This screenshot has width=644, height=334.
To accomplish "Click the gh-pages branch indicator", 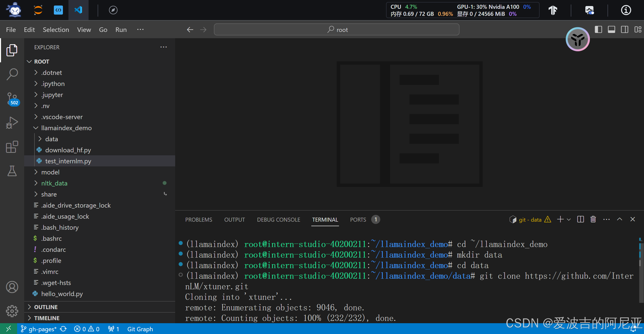I will click(x=39, y=329).
